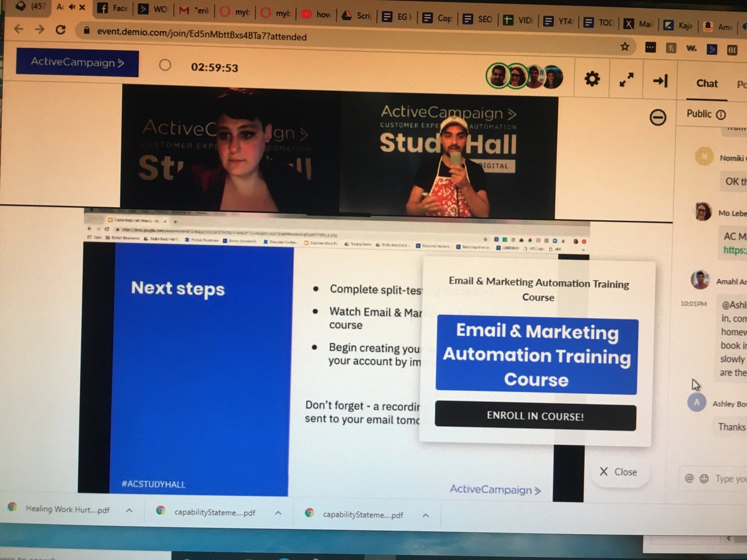Click the ActiveCampaign logo button
The image size is (747, 560).
pos(77,62)
